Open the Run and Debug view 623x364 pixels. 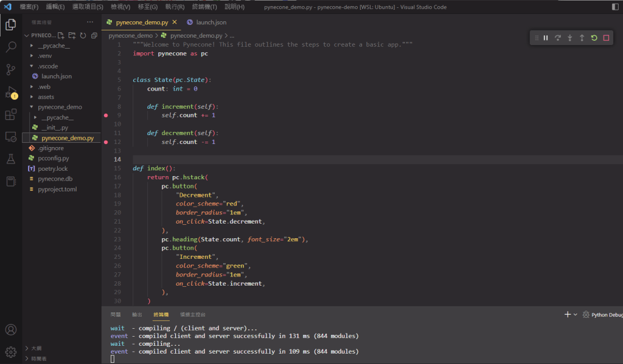(10, 92)
